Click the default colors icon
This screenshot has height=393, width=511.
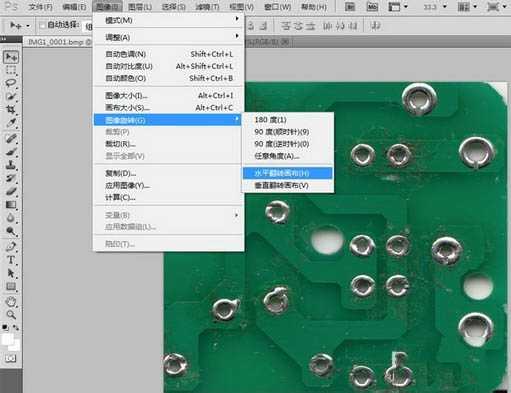pos(5,328)
